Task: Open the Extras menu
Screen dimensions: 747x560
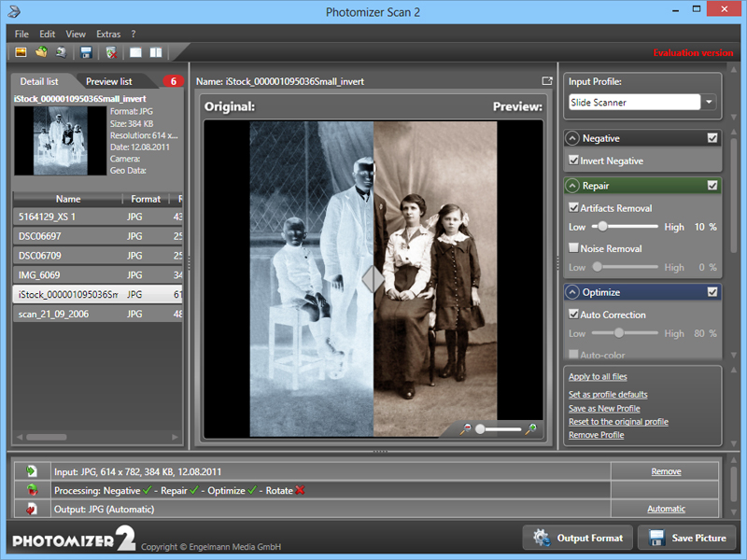Action: click(108, 34)
